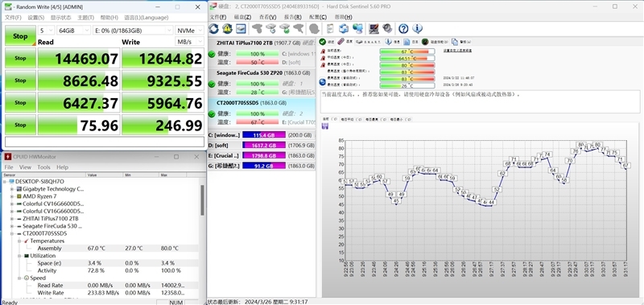Viewport: 644px width, 305px height.
Task: Open 配置(C) menu in Hard Disk Sentinel
Action: pyautogui.click(x=318, y=17)
